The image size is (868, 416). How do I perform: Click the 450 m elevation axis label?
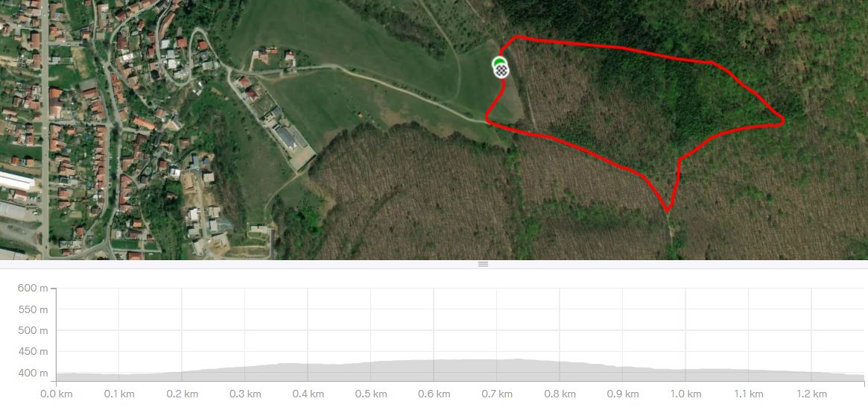(34, 352)
